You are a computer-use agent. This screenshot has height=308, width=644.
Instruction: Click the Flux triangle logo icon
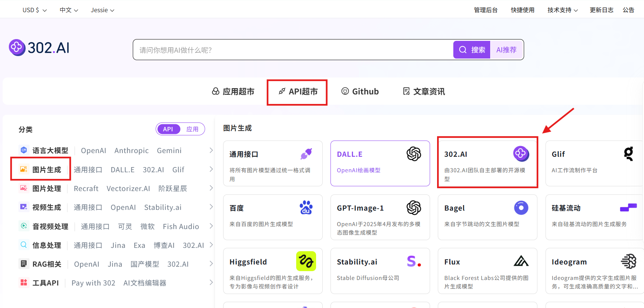point(521,261)
